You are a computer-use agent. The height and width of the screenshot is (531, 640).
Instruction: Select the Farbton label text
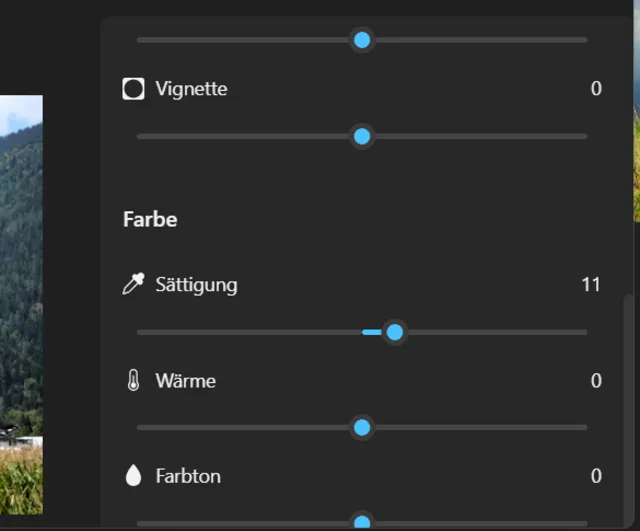pos(188,476)
